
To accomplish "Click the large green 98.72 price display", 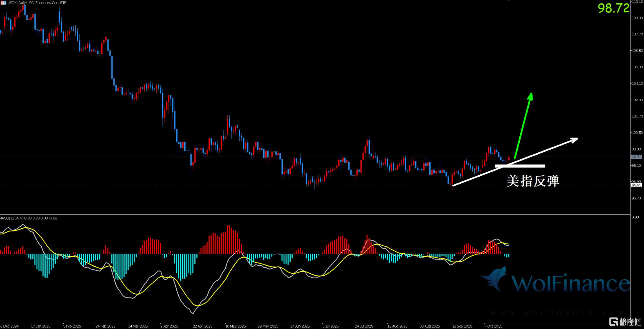I will pos(613,8).
